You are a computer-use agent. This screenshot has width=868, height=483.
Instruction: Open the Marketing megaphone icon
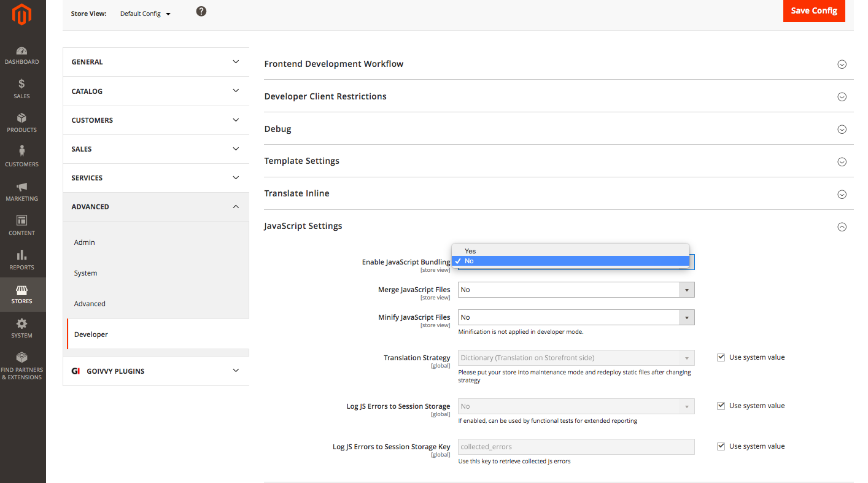tap(22, 187)
